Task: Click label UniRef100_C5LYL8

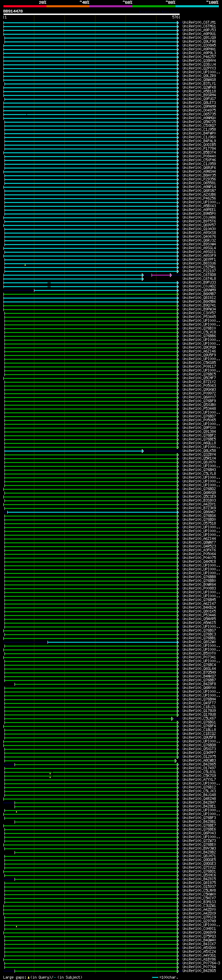Action: (x=199, y=473)
